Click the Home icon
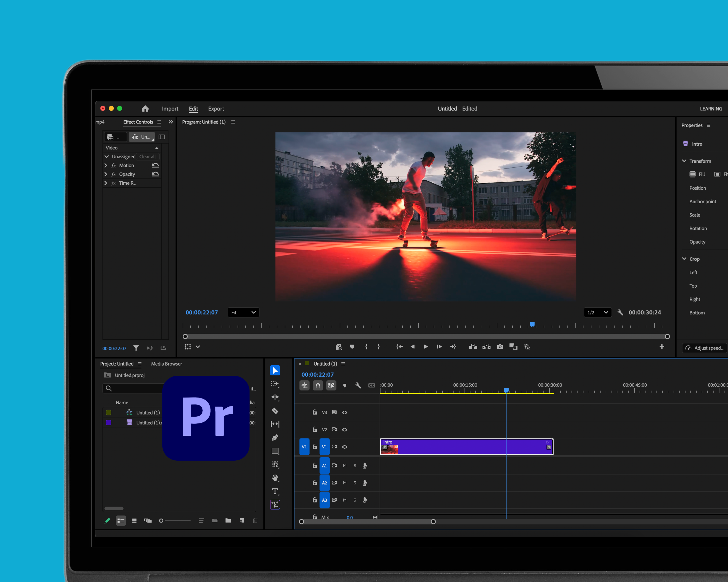 (x=145, y=109)
